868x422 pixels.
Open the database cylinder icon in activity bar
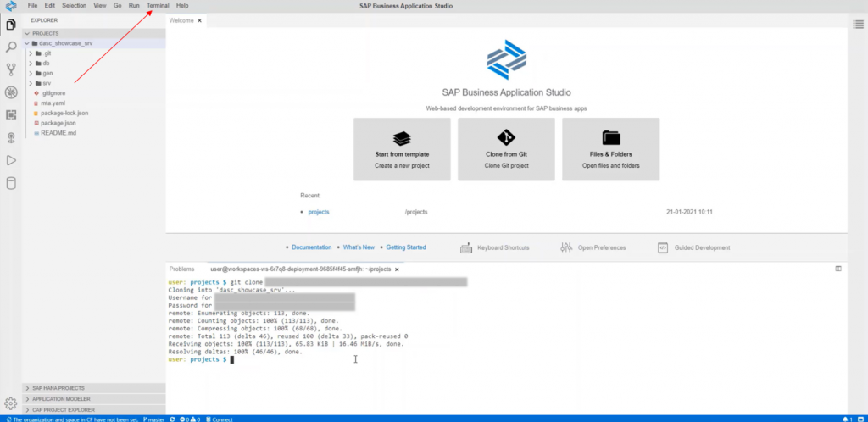click(x=10, y=184)
